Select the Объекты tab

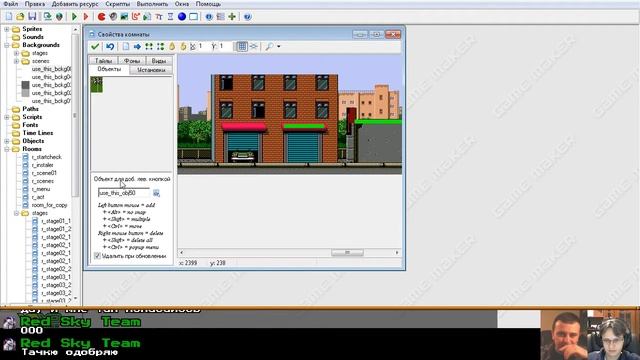pos(109,69)
